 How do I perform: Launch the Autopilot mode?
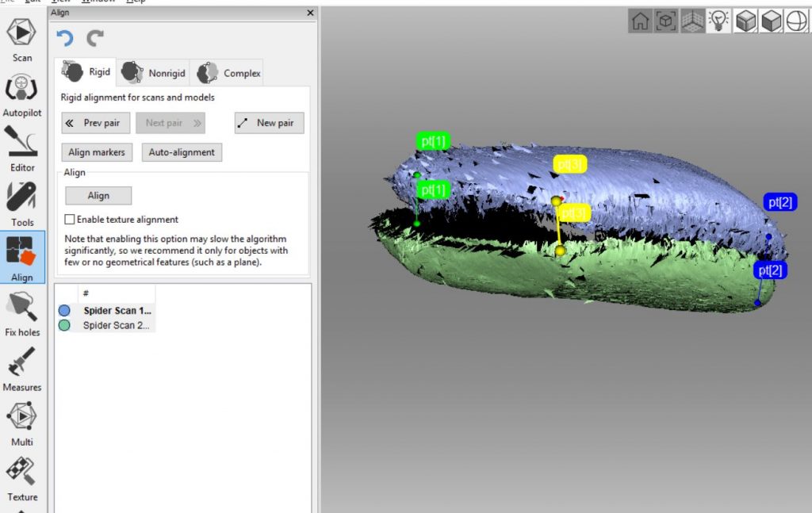tap(21, 95)
